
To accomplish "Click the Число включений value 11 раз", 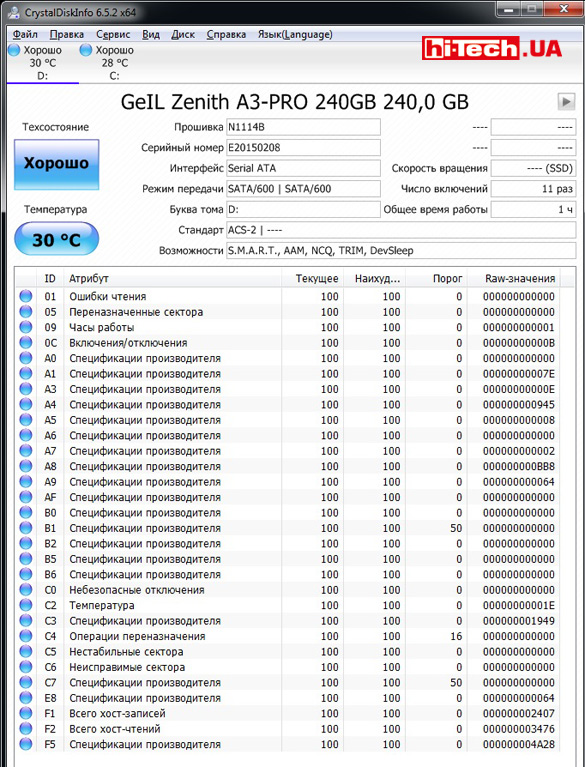I will click(533, 189).
